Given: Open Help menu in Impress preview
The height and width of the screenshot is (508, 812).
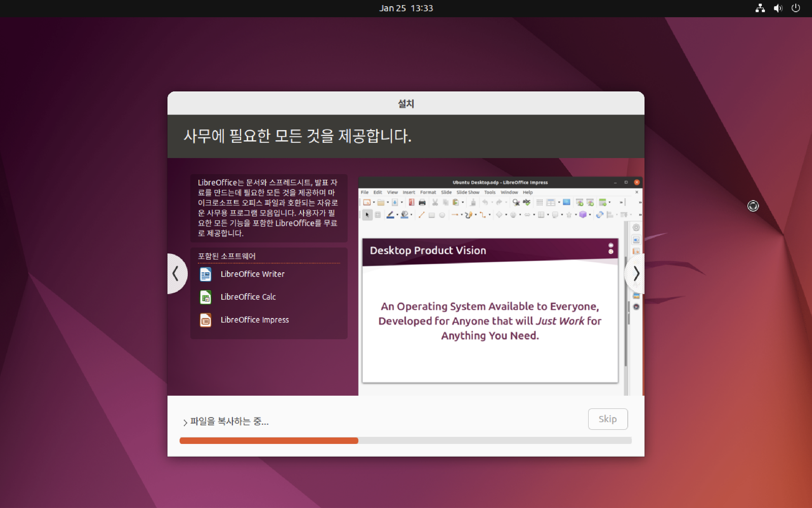Looking at the screenshot, I should click(x=528, y=192).
